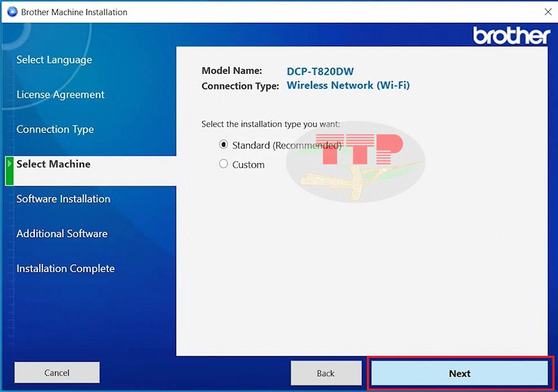The width and height of the screenshot is (558, 392).
Task: Click the Next button
Action: (460, 373)
